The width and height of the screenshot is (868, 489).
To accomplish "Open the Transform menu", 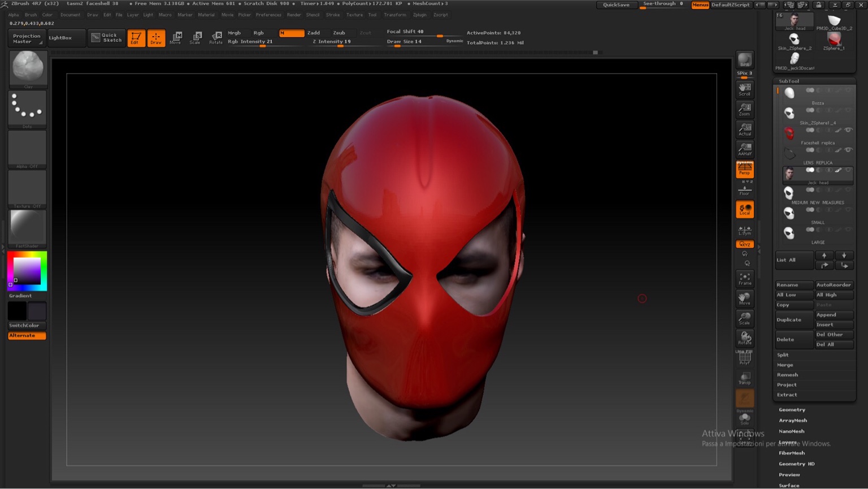I will (395, 15).
